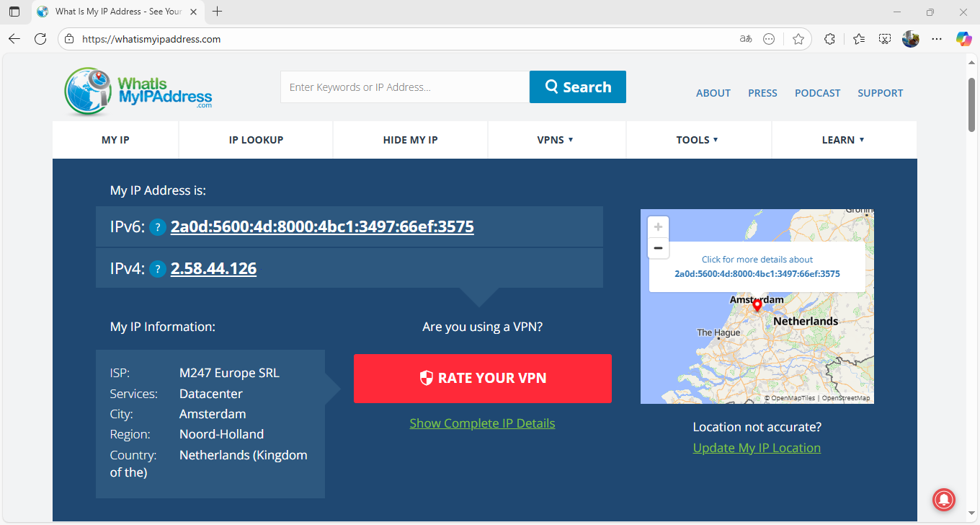The height and width of the screenshot is (525, 980).
Task: Expand the LEARN dropdown menu
Action: tap(842, 140)
